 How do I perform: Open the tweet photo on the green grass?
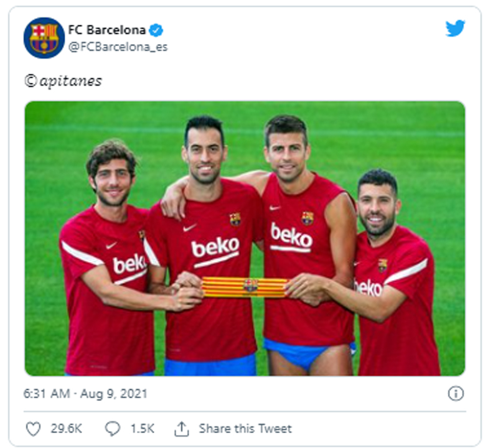pos(245,238)
